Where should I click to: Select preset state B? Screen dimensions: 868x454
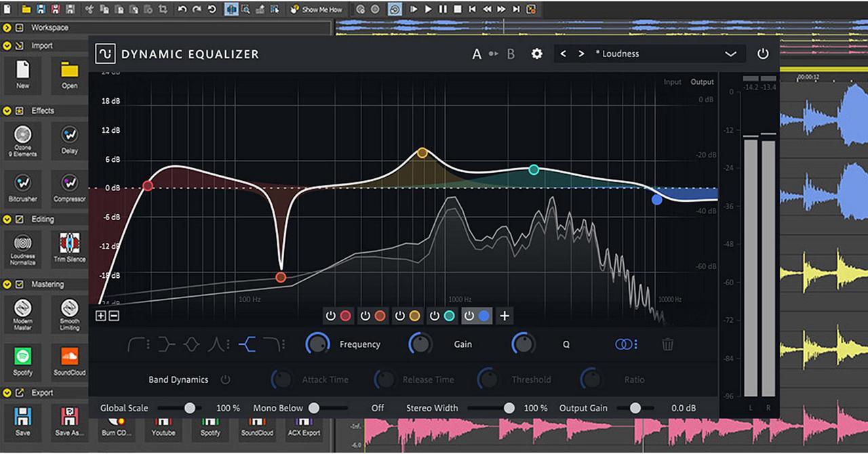pyautogui.click(x=511, y=54)
